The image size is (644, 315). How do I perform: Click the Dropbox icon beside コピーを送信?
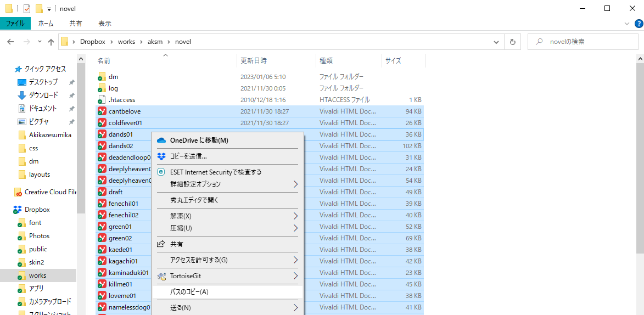(161, 156)
